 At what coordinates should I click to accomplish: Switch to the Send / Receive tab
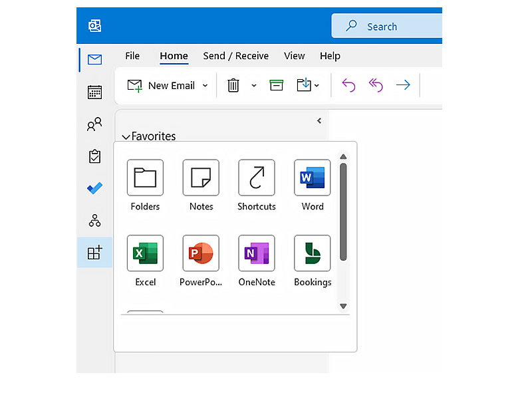(236, 56)
